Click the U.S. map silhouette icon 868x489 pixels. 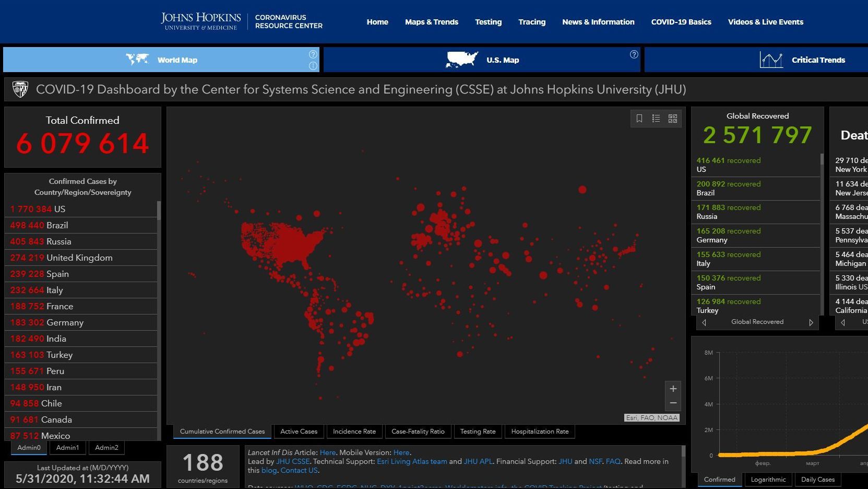point(462,60)
